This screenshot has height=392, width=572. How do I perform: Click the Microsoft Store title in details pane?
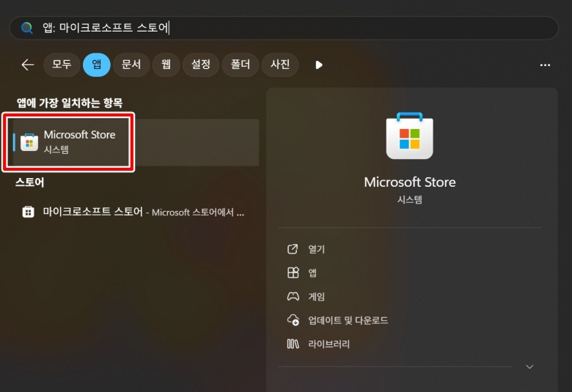click(410, 182)
